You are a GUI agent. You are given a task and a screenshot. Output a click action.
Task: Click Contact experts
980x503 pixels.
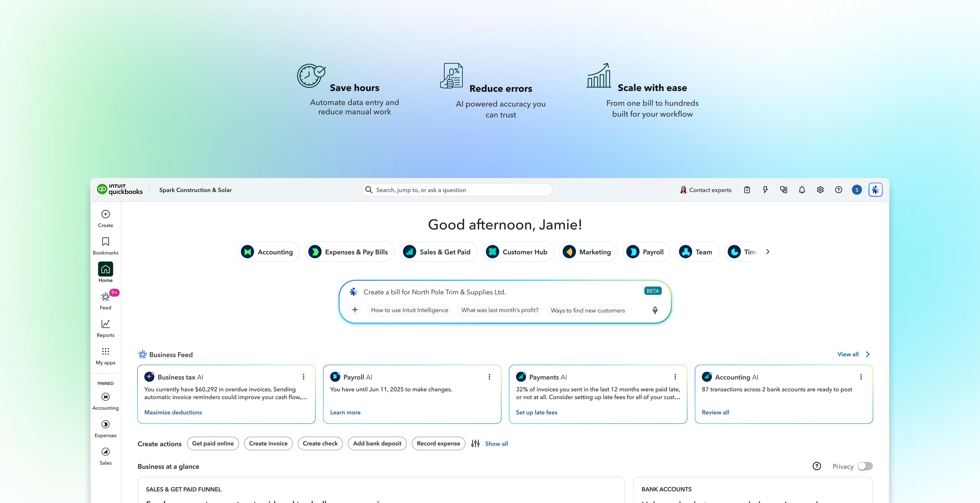pos(705,190)
